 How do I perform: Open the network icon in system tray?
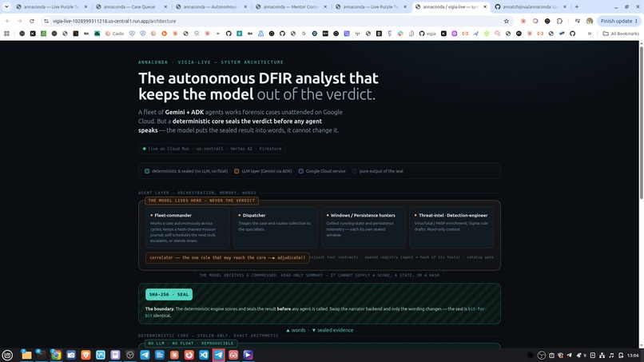tap(602, 356)
